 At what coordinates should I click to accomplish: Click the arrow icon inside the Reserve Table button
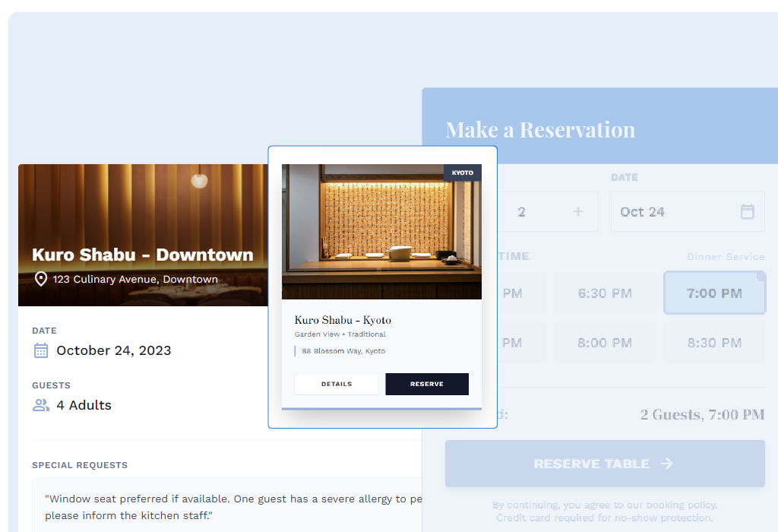coord(668,464)
